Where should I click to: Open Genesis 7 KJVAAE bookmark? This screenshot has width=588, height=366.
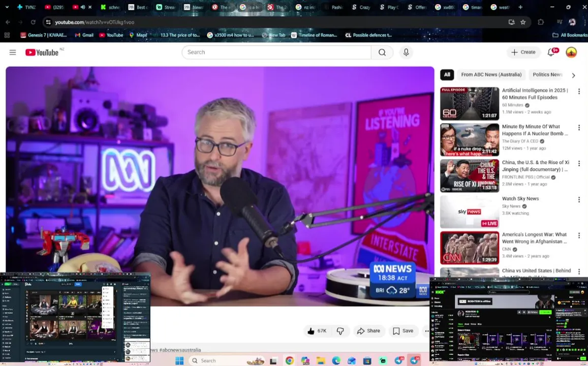pos(44,35)
